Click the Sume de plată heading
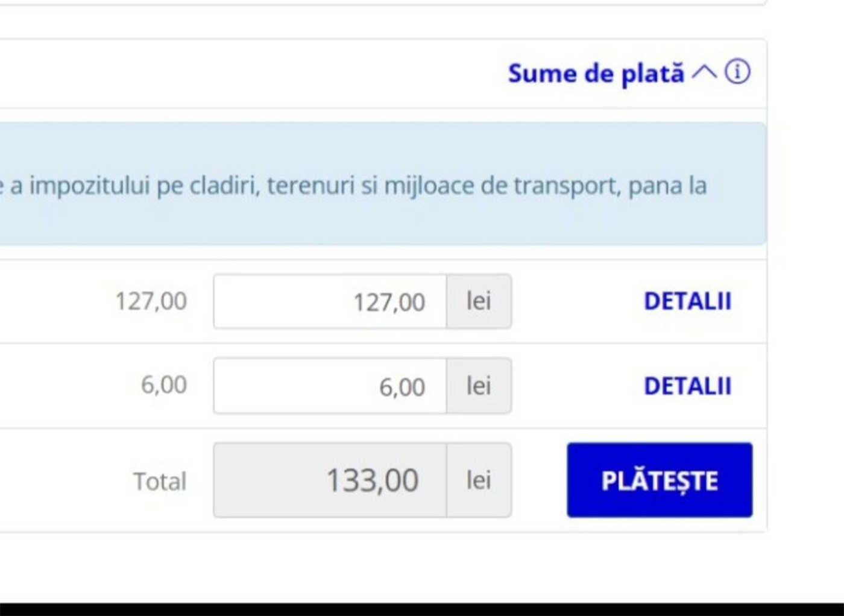 click(x=596, y=74)
